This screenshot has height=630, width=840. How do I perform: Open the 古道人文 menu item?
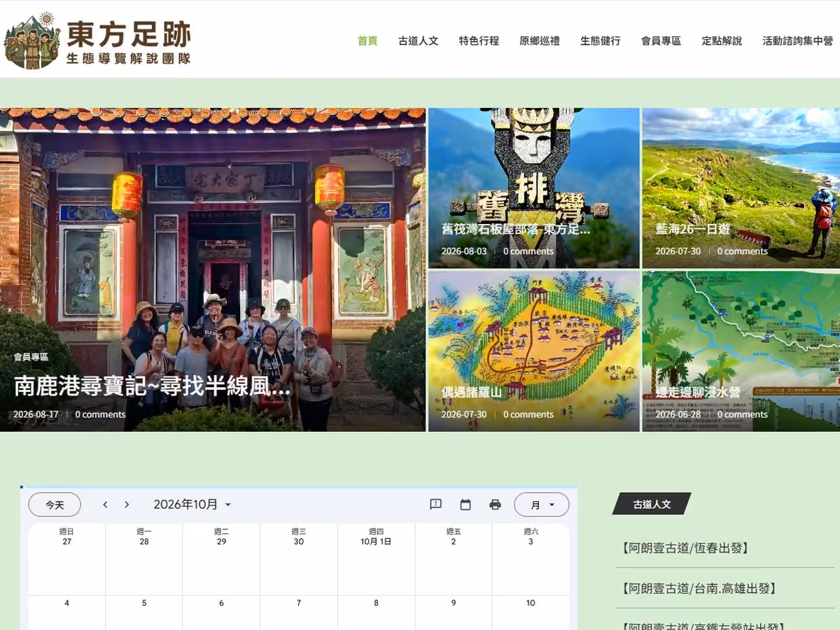pos(419,41)
